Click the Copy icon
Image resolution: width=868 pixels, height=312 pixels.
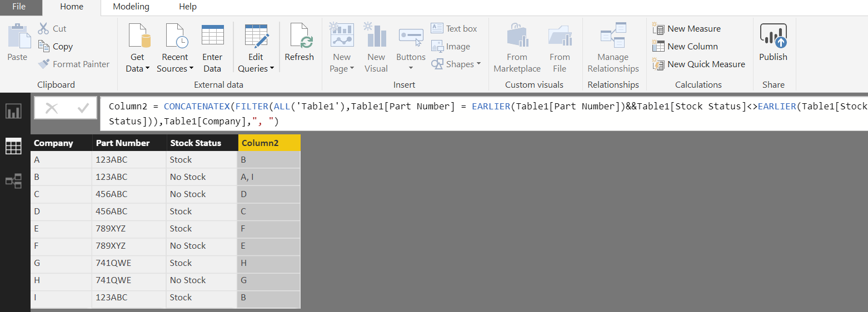pyautogui.click(x=44, y=47)
